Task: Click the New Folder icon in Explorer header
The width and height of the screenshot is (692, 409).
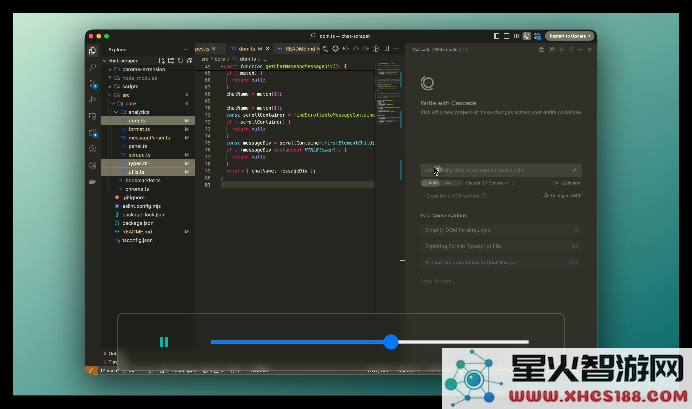Action: pyautogui.click(x=171, y=60)
